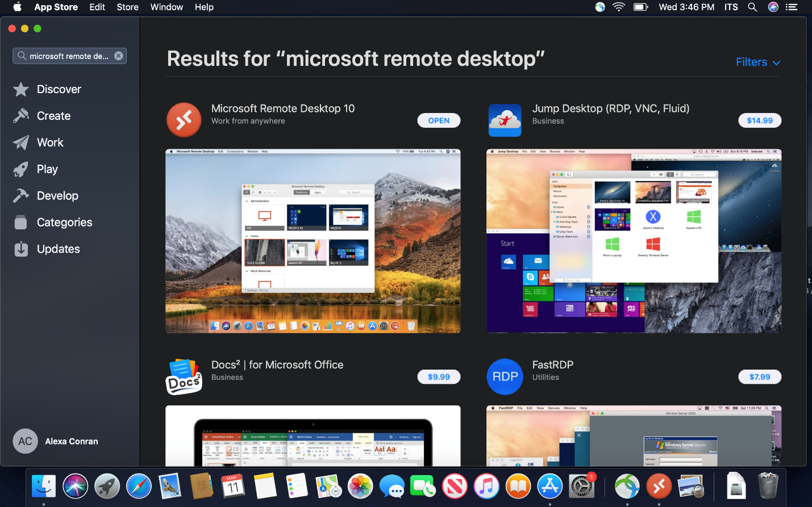Open the Window menu

click(x=166, y=7)
